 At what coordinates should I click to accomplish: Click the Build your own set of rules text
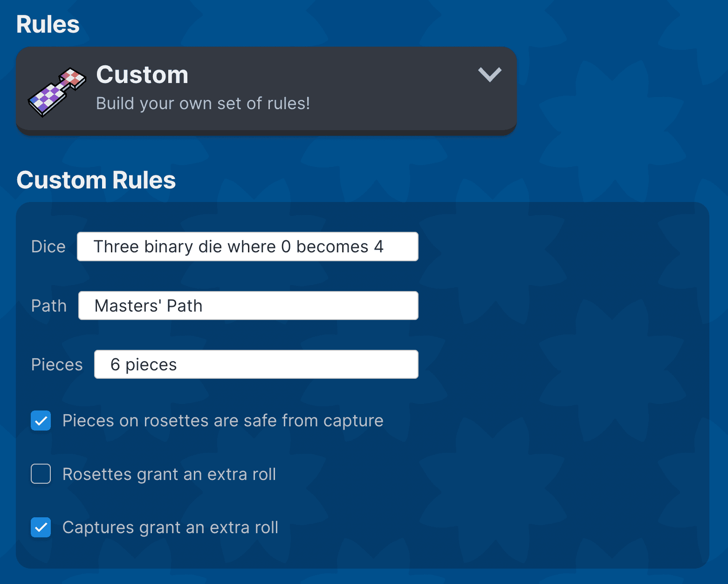(x=203, y=103)
